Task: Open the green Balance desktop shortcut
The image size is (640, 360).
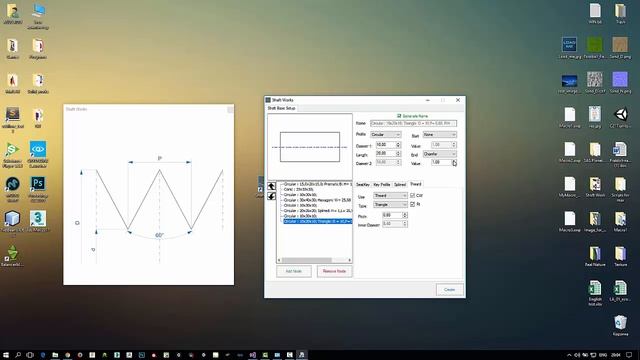Action: pyautogui.click(x=13, y=256)
